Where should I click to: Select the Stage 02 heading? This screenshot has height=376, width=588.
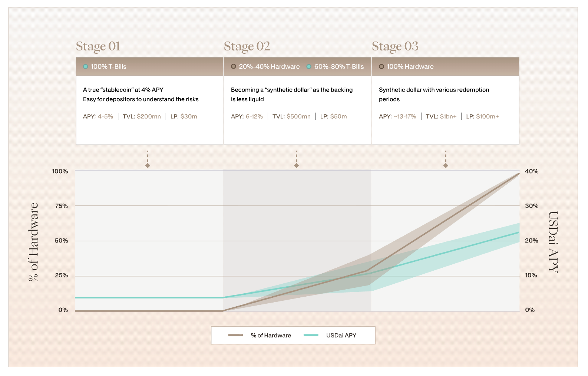[x=247, y=46]
